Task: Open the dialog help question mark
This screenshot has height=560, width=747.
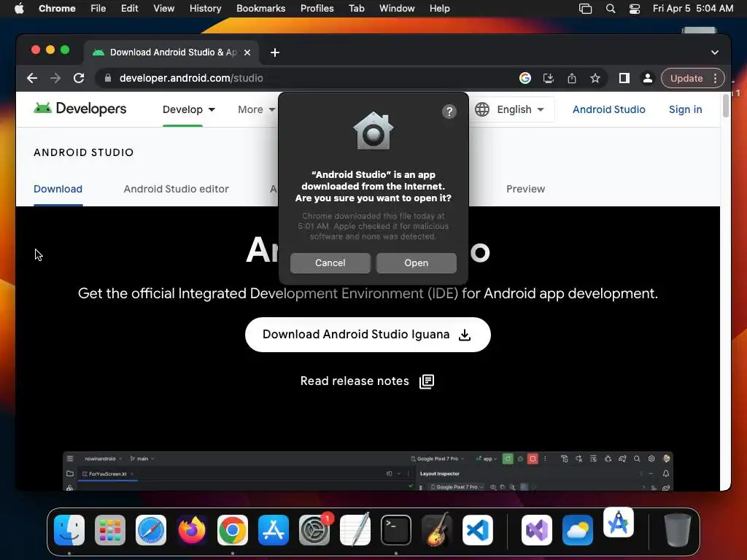Action: (x=449, y=112)
